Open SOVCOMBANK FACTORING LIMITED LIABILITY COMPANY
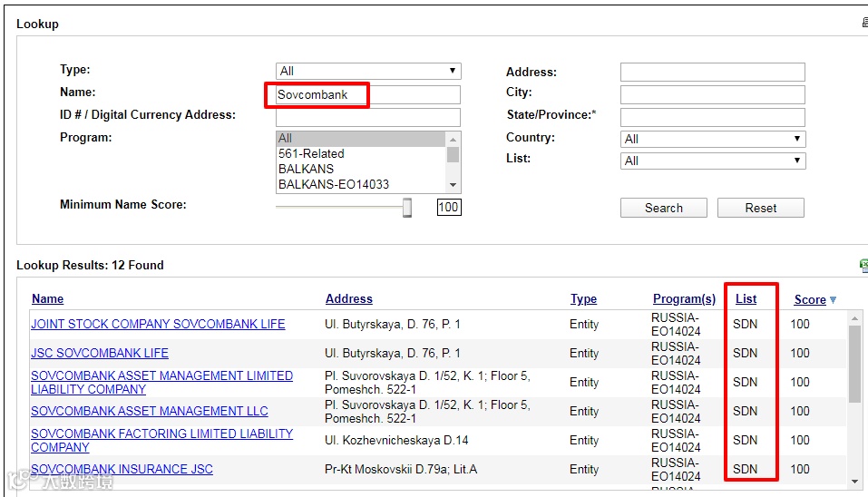 [161, 441]
